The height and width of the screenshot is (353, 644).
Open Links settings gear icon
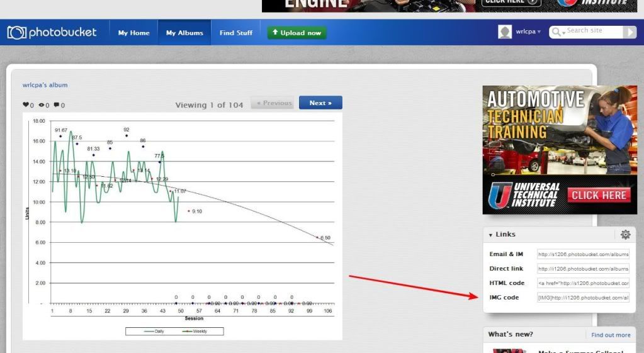625,234
